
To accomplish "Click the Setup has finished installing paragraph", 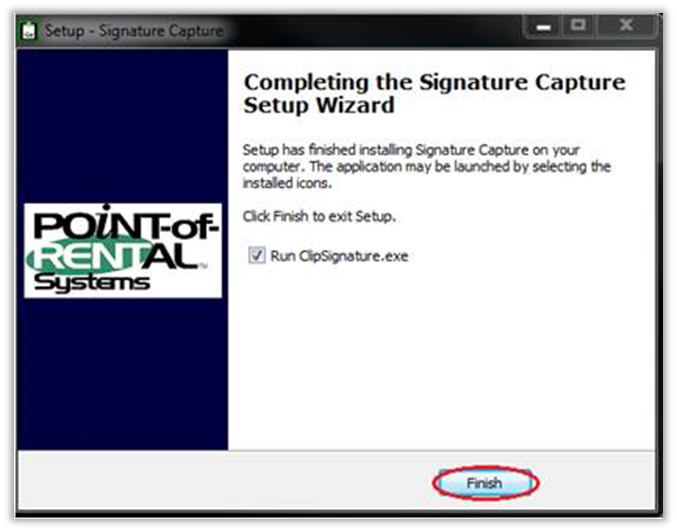I will (427, 166).
